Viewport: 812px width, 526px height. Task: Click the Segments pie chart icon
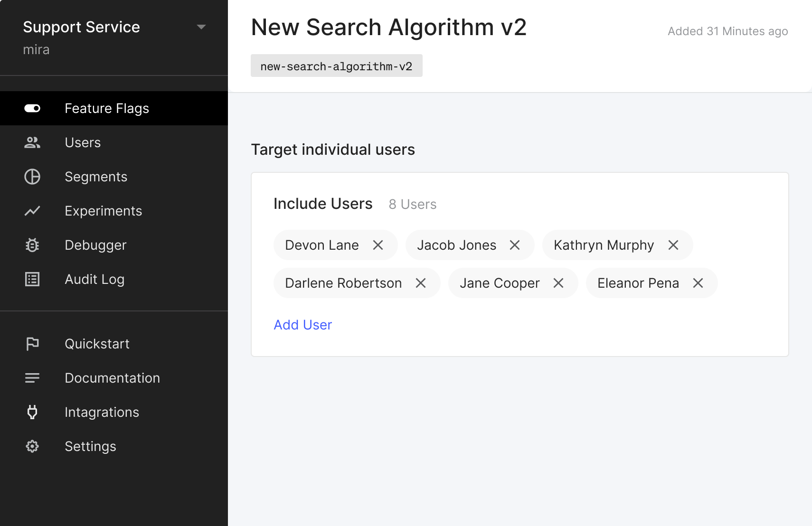point(32,177)
